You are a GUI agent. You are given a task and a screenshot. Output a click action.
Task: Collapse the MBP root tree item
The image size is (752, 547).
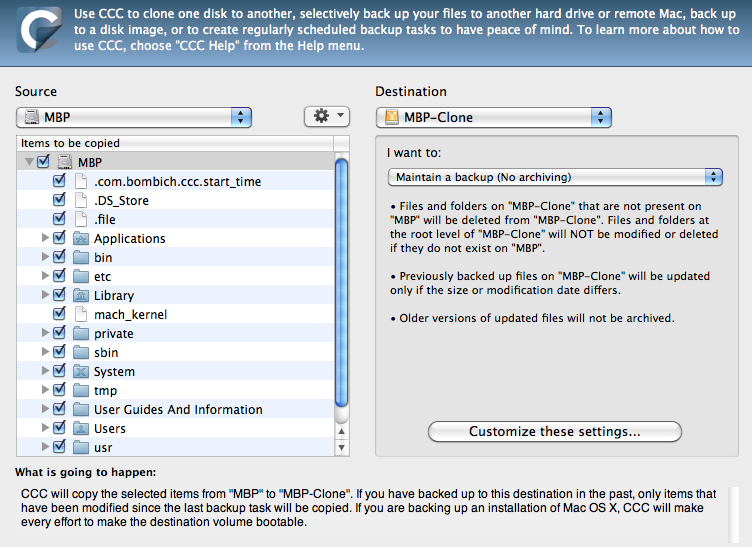point(29,162)
